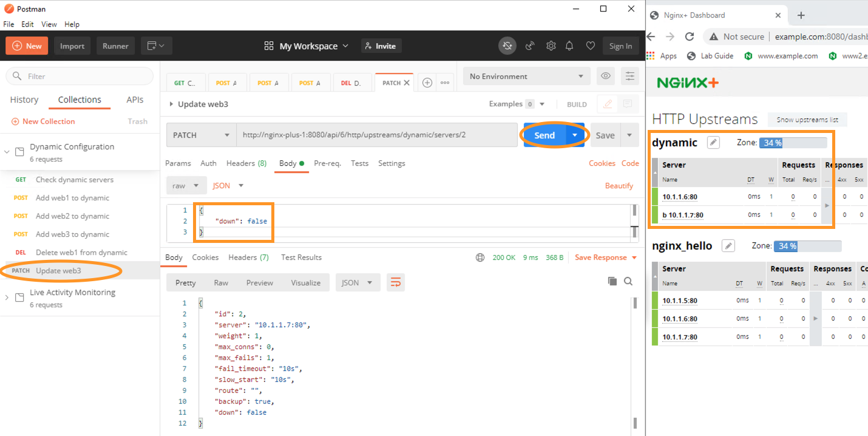Click the network globe icon
The width and height of the screenshot is (868, 436).
point(480,257)
